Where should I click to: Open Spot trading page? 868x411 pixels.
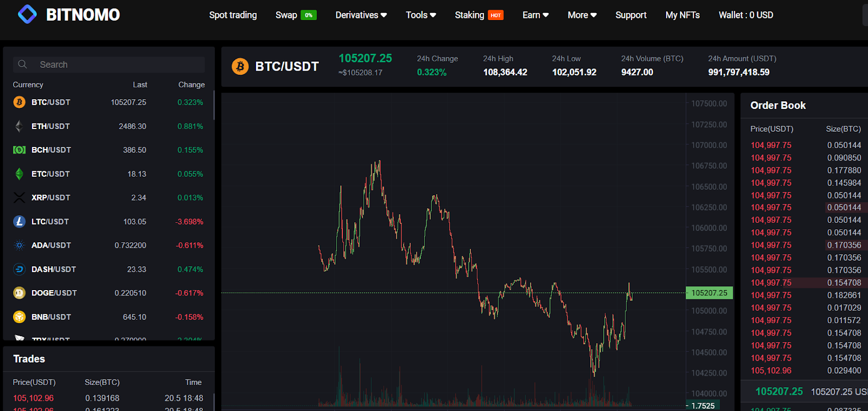(233, 15)
